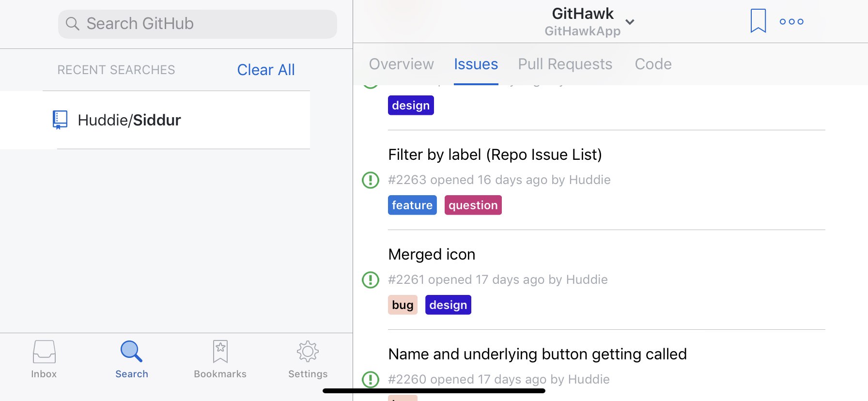Switch to the Pull Requests tab
This screenshot has height=401, width=868.
click(x=565, y=64)
